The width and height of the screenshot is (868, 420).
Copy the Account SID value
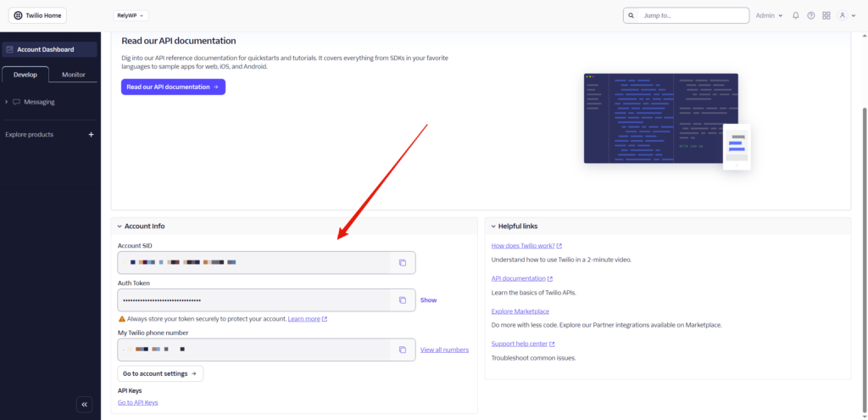tap(403, 263)
